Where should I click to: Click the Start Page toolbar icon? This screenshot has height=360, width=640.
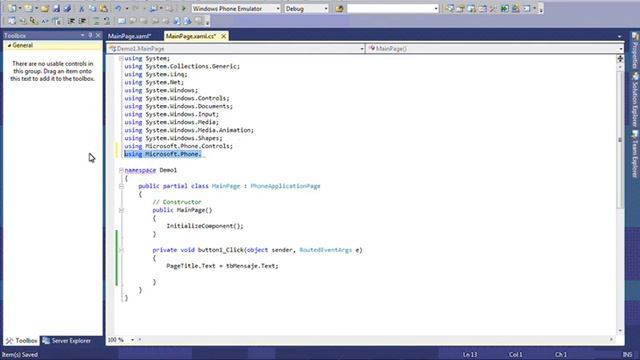[504, 8]
